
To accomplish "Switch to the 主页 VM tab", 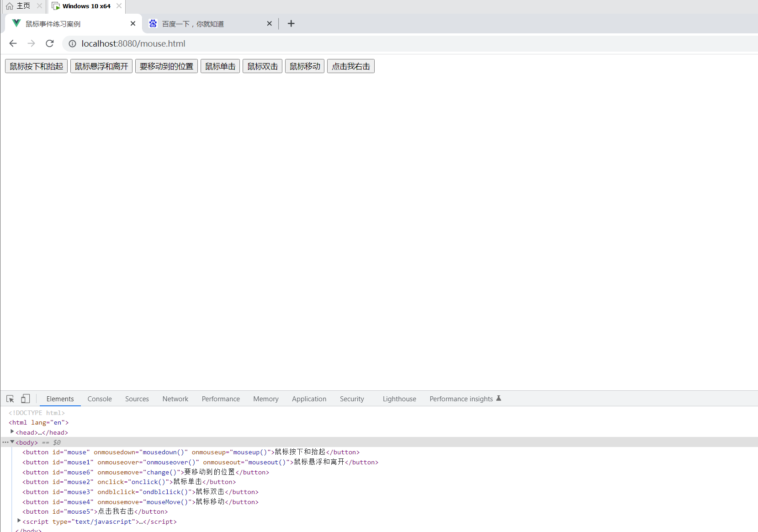I will tap(23, 6).
